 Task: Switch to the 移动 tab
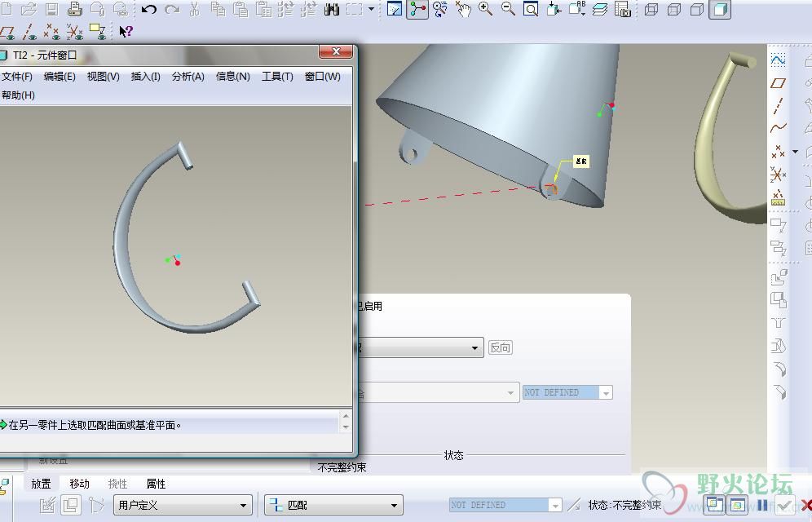[79, 484]
